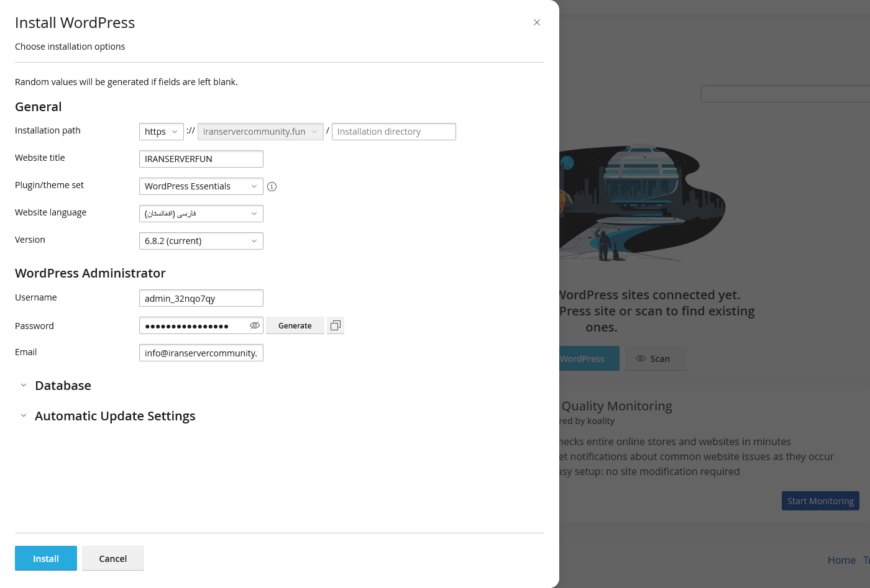Viewport: 870px width, 588px height.
Task: Open the WordPress Essentials plugin set dropdown
Action: pyautogui.click(x=201, y=186)
